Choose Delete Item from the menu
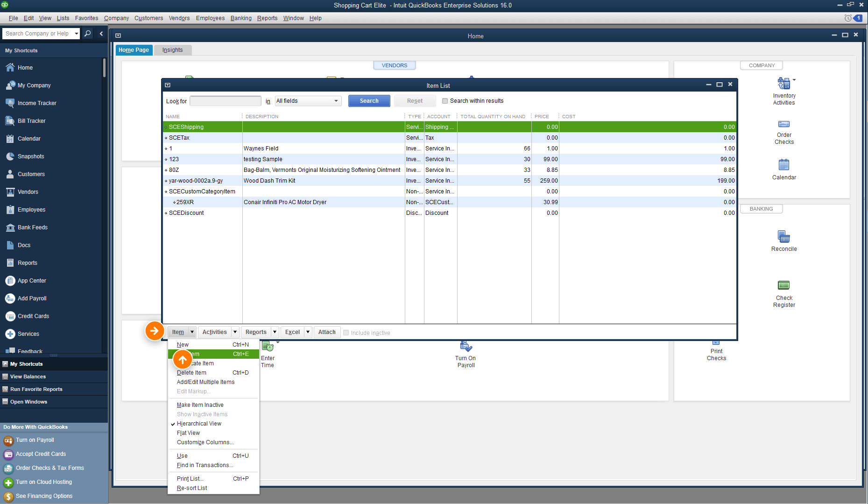This screenshot has width=868, height=504. coord(213,373)
